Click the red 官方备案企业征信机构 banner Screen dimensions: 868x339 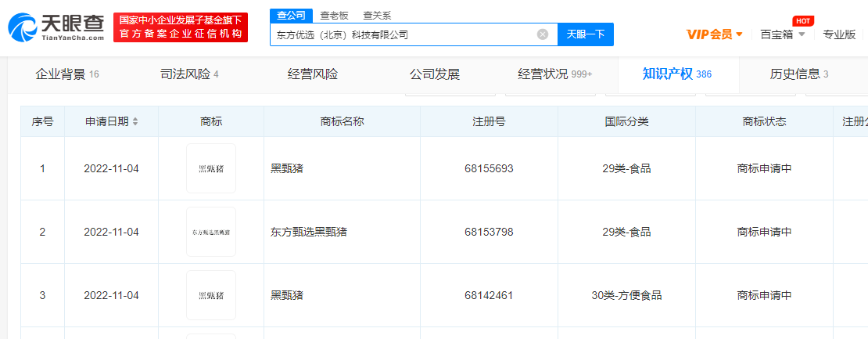tap(181, 27)
